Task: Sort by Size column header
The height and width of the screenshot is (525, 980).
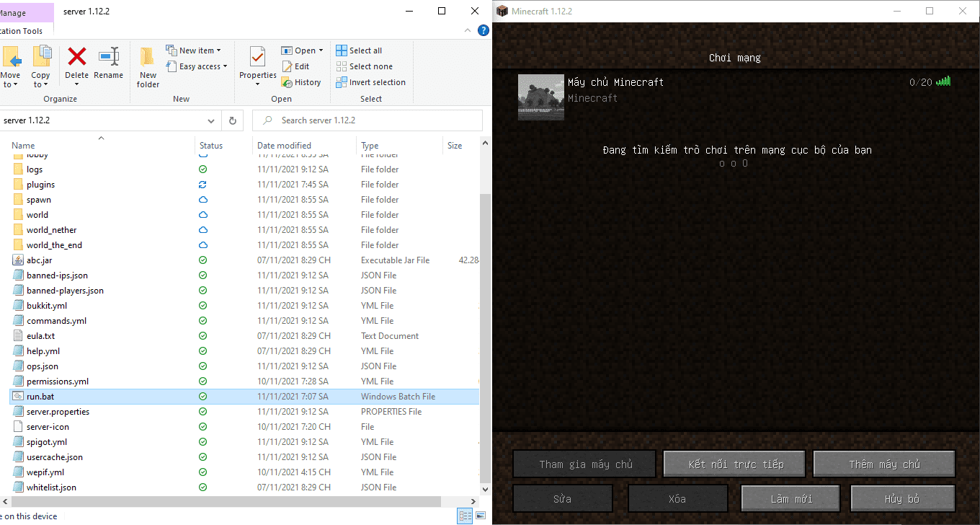Action: pyautogui.click(x=455, y=146)
